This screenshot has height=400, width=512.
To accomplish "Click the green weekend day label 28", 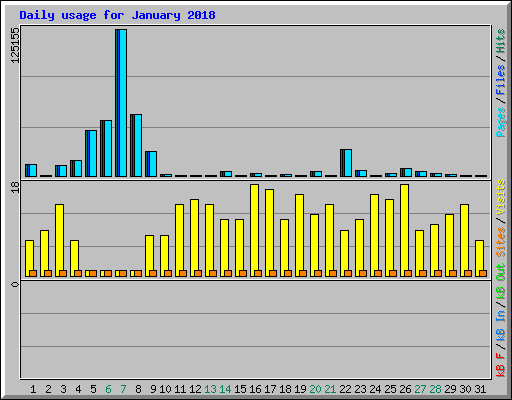I will click(435, 389).
